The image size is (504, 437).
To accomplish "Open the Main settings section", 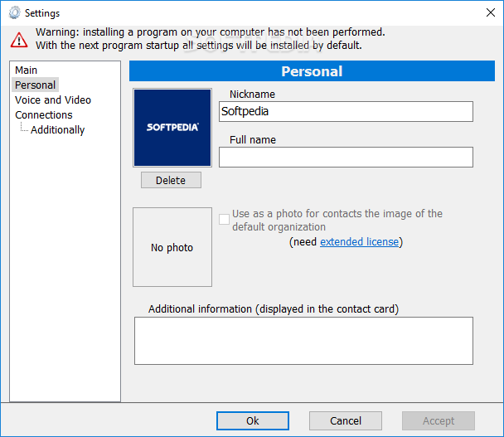I will pos(26,70).
